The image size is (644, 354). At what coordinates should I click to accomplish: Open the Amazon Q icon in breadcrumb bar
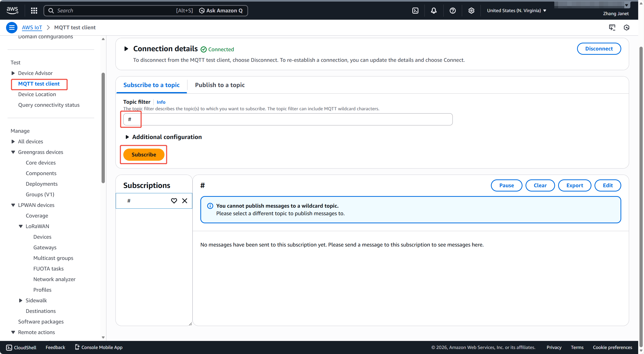[x=626, y=28]
